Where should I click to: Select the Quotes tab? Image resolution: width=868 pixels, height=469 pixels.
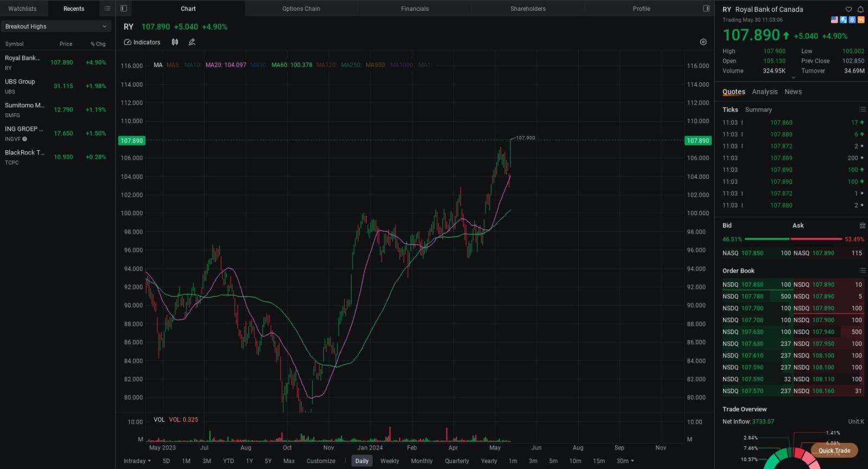pos(734,92)
